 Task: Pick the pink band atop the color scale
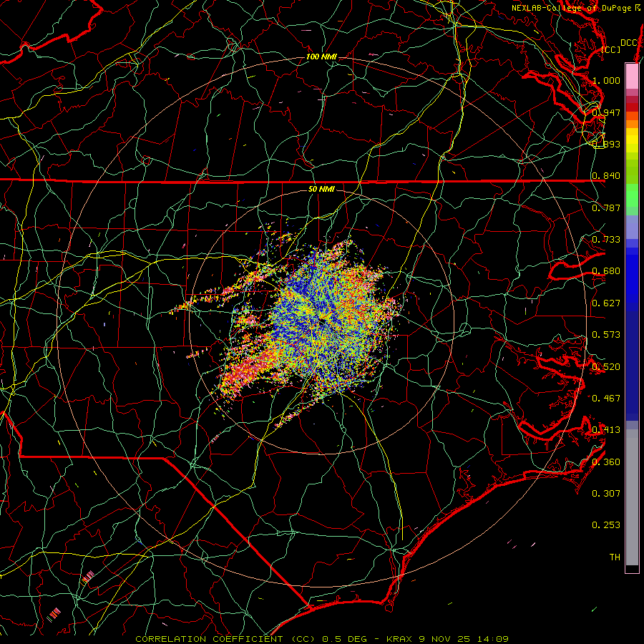click(x=632, y=76)
